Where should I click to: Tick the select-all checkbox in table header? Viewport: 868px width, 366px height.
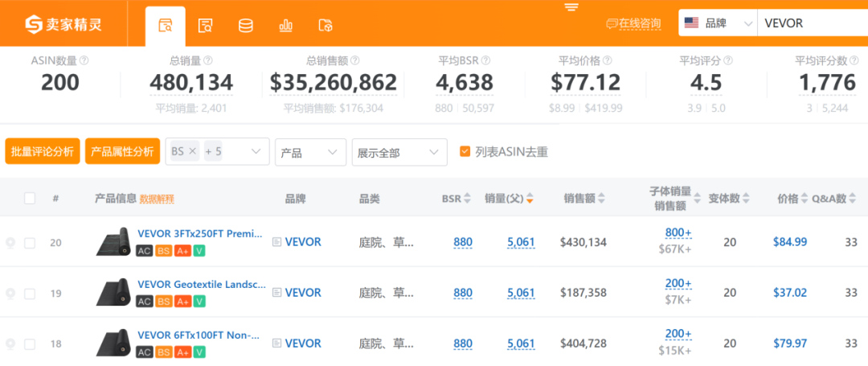[x=30, y=198]
